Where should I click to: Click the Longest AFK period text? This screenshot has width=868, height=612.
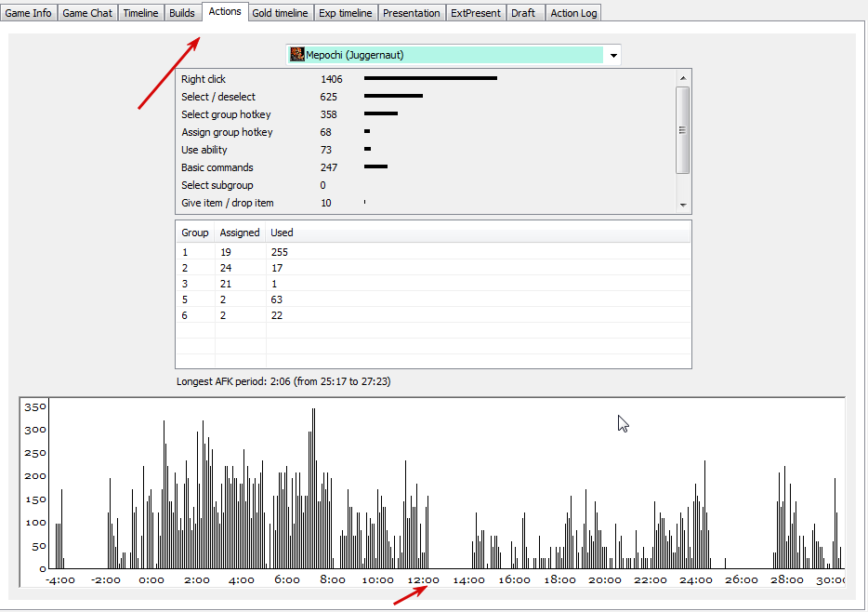click(x=283, y=381)
